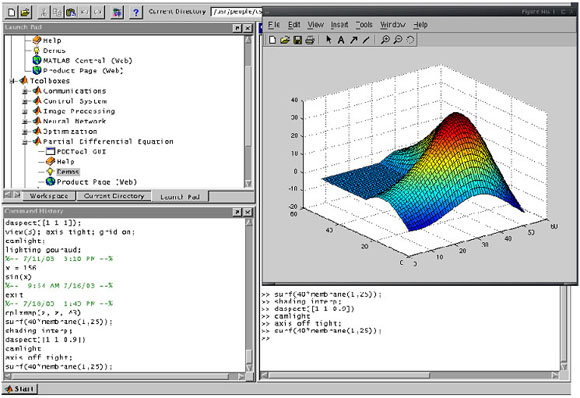Image resolution: width=580 pixels, height=398 pixels.
Task: Open MATLAB Central (Web) link
Action: click(x=88, y=61)
